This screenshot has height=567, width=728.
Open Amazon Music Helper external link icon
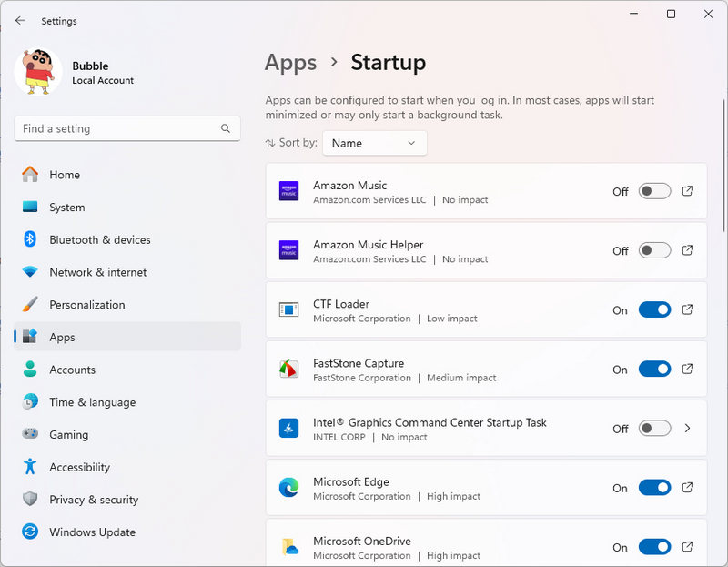tap(687, 250)
